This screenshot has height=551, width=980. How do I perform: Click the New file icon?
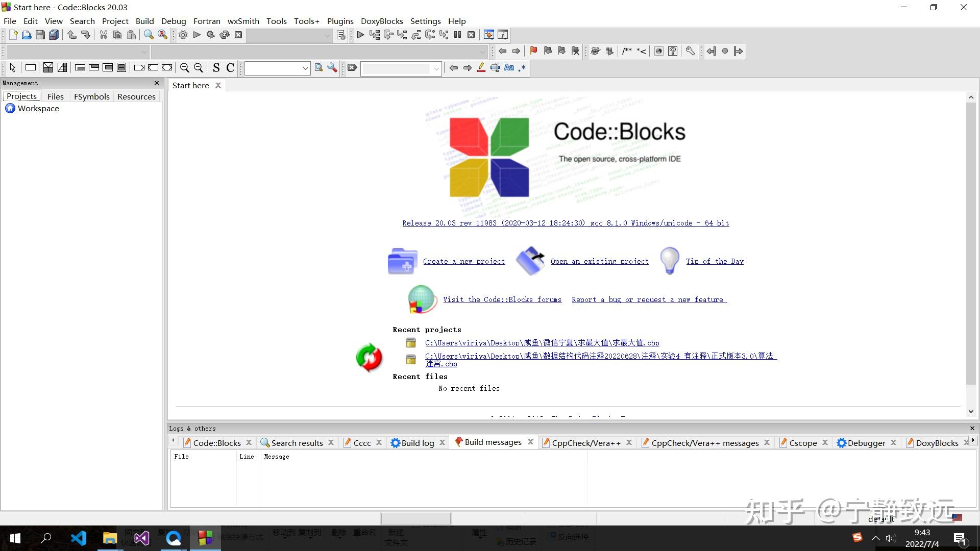point(13,35)
